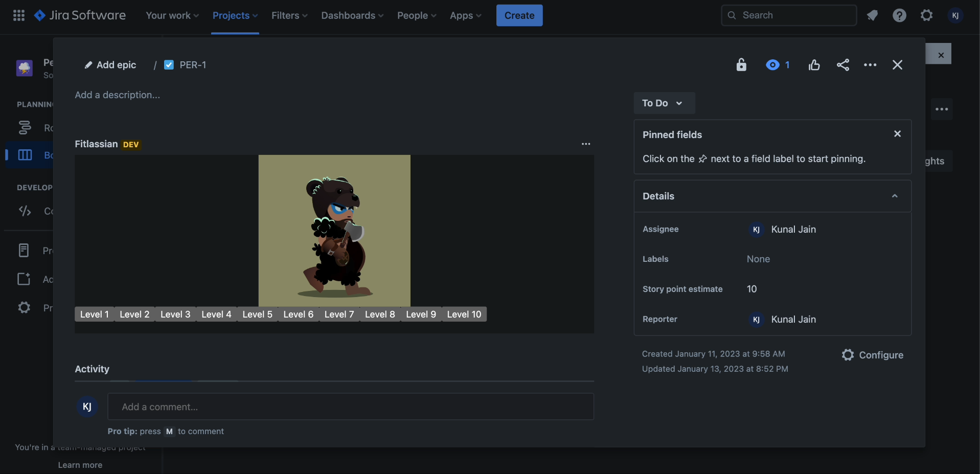This screenshot has height=474, width=980.
Task: Click the share icon on the issue
Action: [x=843, y=65]
